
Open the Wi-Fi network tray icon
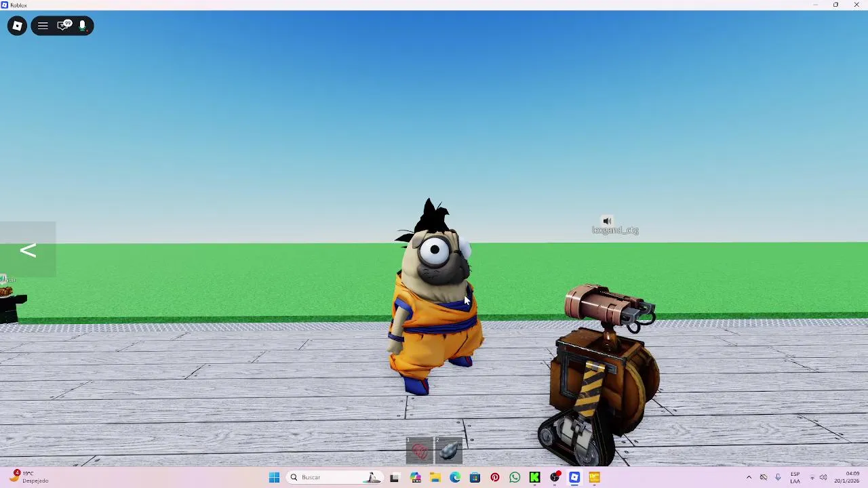point(812,477)
